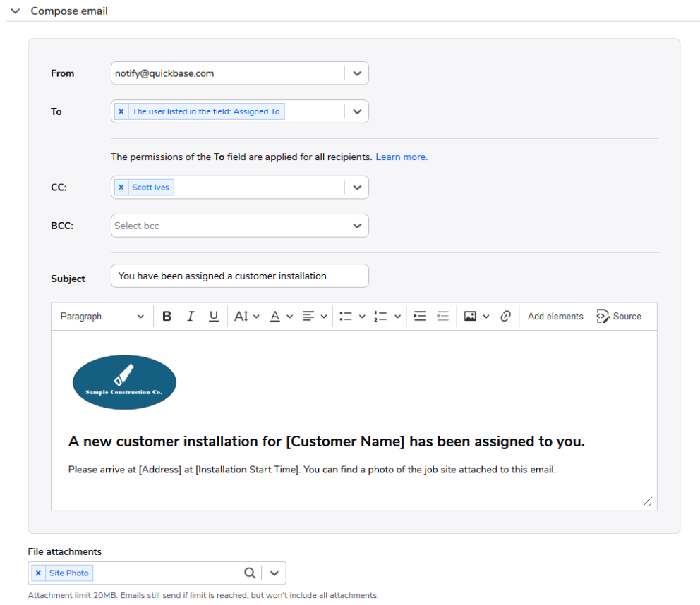Decrease indent of paragraph
Image resolution: width=700 pixels, height=605 pixels.
point(443,317)
